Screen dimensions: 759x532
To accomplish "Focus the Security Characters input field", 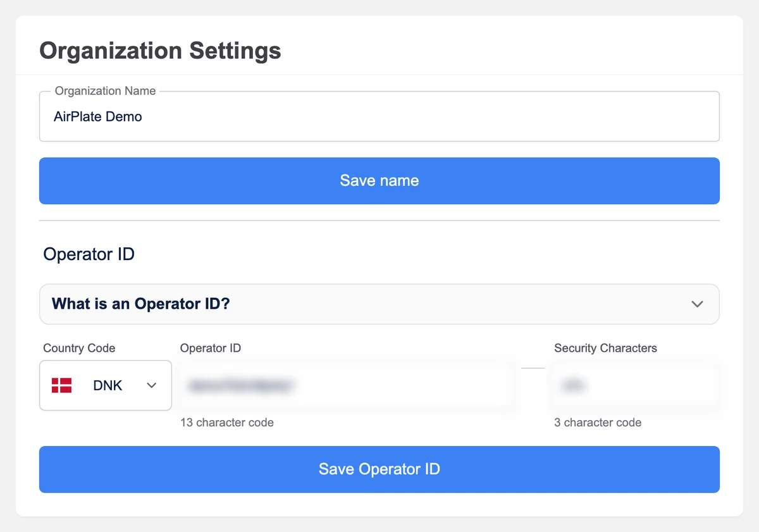I will (636, 385).
